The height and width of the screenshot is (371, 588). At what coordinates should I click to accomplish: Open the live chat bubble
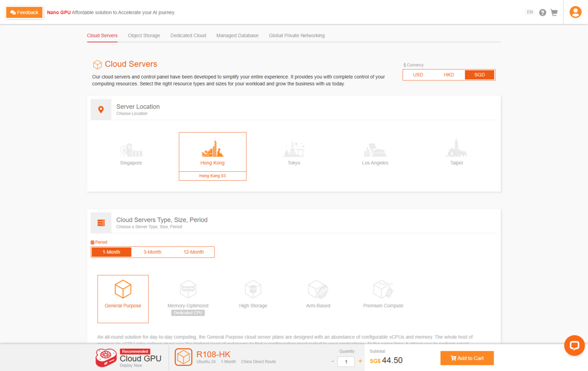[574, 345]
